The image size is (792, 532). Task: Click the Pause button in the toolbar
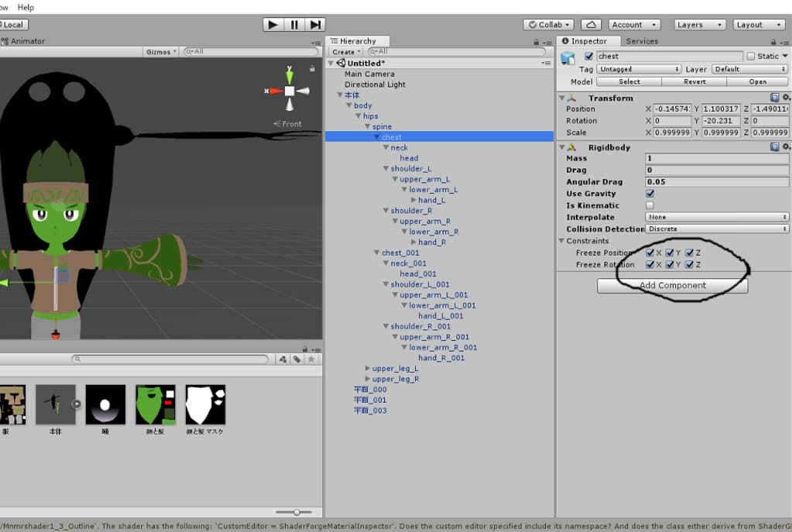[x=294, y=25]
